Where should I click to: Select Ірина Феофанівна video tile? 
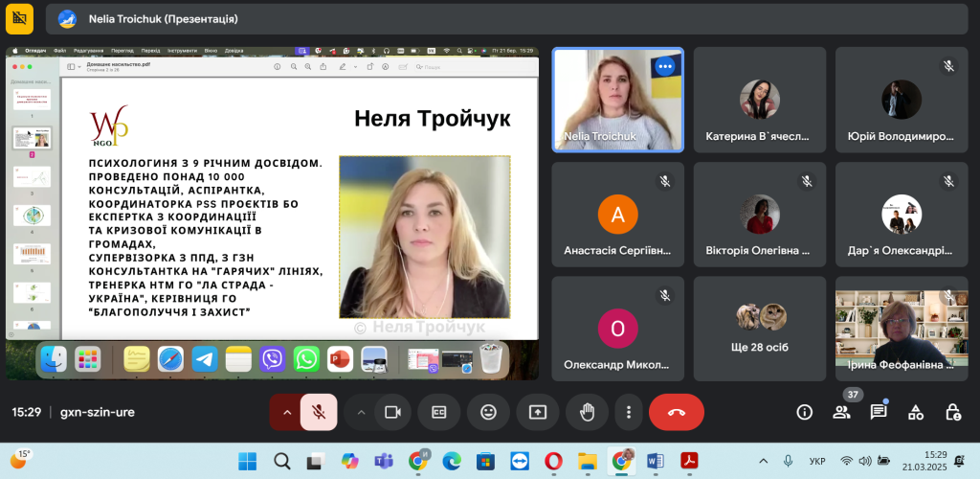point(901,329)
